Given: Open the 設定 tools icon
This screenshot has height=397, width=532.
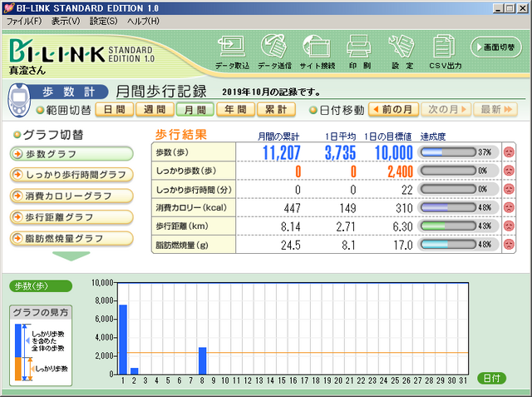Looking at the screenshot, I should tap(401, 47).
